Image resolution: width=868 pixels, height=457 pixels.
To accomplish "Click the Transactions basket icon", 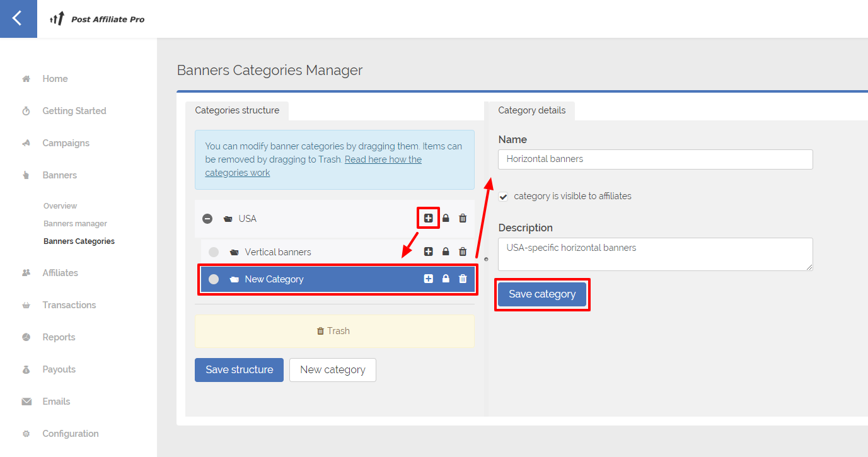I will (x=26, y=305).
